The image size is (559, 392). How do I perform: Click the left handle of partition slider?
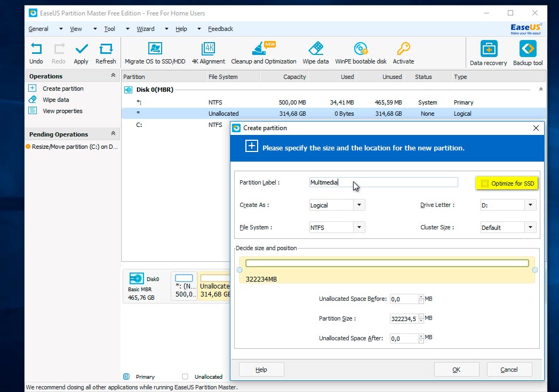click(239, 270)
